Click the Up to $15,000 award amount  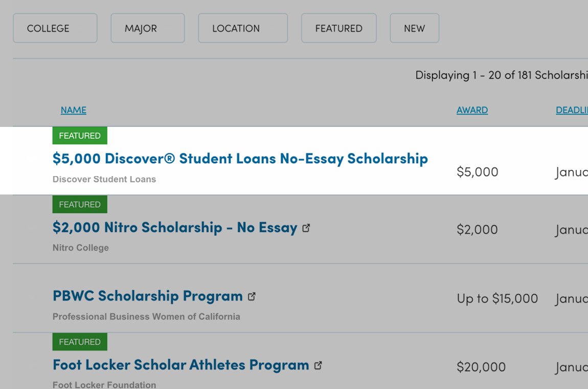(497, 298)
